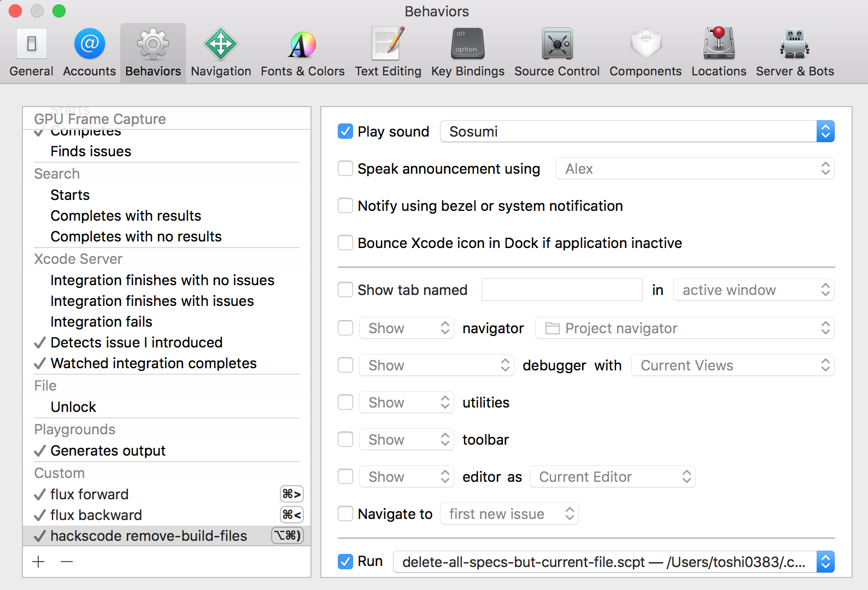Open the Run script file dropdown

pos(614,562)
